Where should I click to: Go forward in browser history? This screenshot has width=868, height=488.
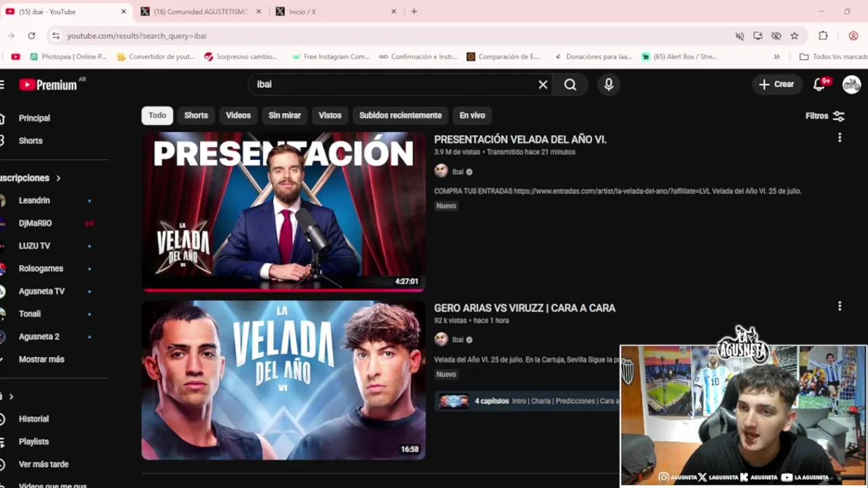tap(11, 36)
